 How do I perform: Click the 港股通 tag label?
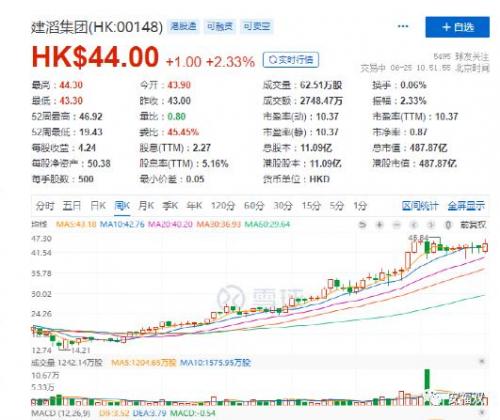click(183, 26)
